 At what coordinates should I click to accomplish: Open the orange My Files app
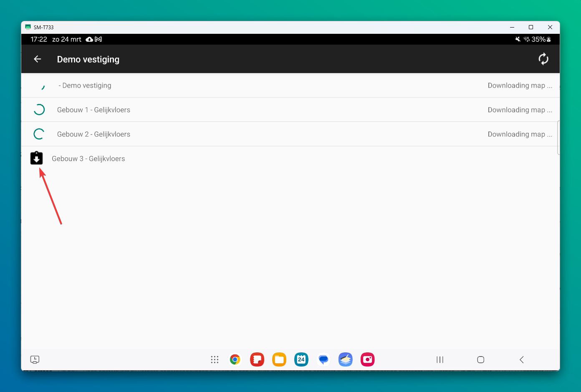tap(279, 359)
